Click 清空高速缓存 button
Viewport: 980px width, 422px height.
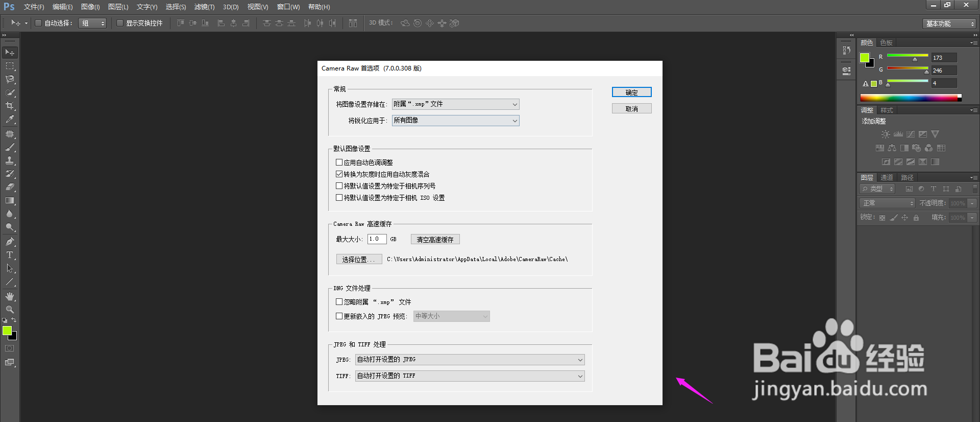click(x=435, y=240)
